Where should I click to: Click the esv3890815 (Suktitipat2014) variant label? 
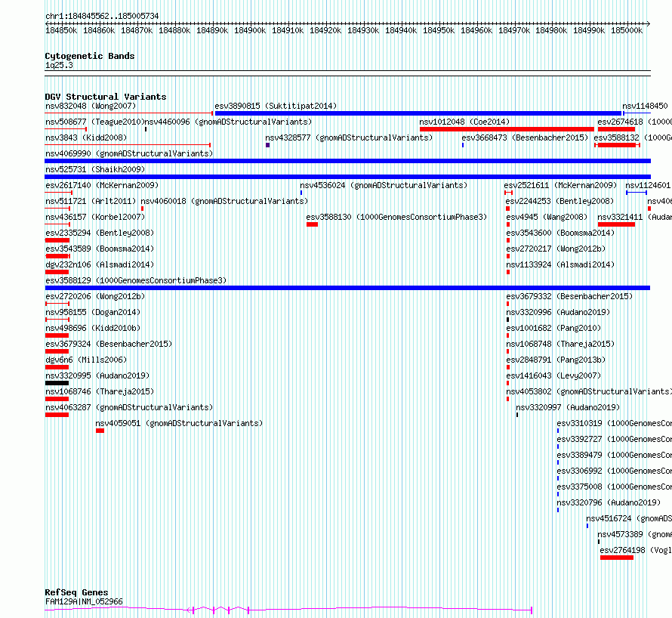276,106
